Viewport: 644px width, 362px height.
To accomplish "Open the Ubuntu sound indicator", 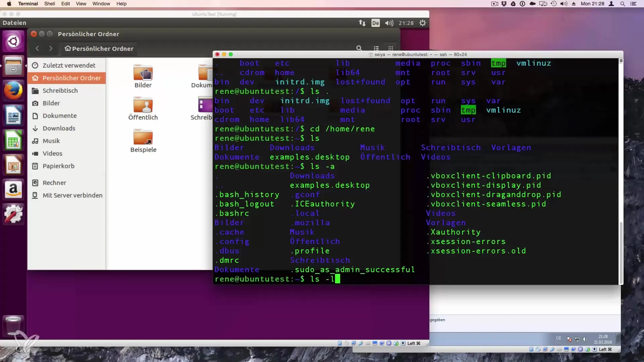I will pos(389,23).
